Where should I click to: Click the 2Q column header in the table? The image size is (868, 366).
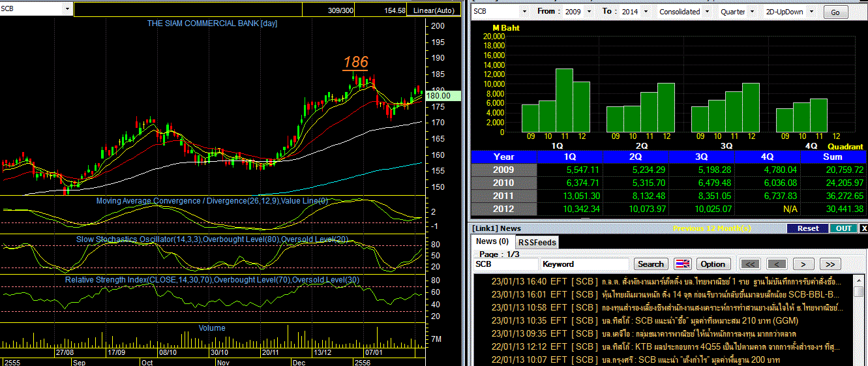click(x=636, y=157)
